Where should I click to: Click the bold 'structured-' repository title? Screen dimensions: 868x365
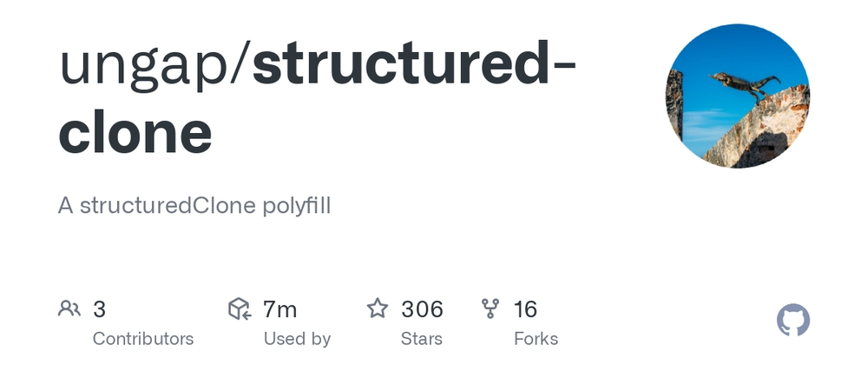[414, 62]
